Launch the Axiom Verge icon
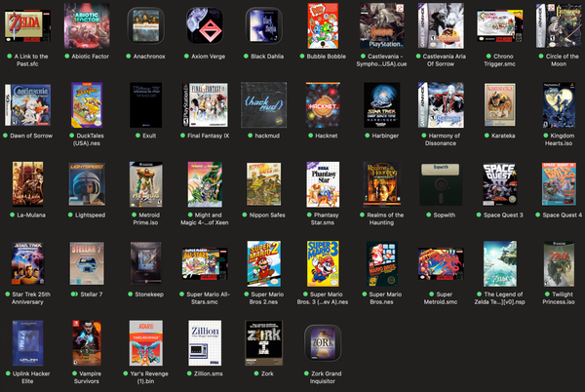This screenshot has width=585, height=392. (205, 25)
